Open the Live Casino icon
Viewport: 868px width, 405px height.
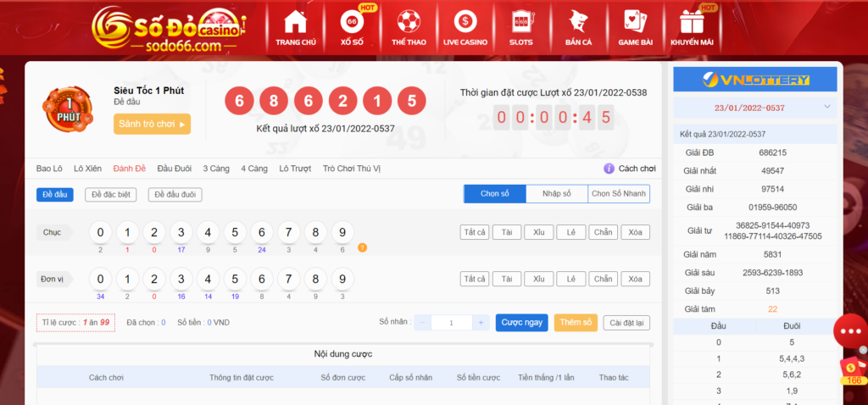464,22
